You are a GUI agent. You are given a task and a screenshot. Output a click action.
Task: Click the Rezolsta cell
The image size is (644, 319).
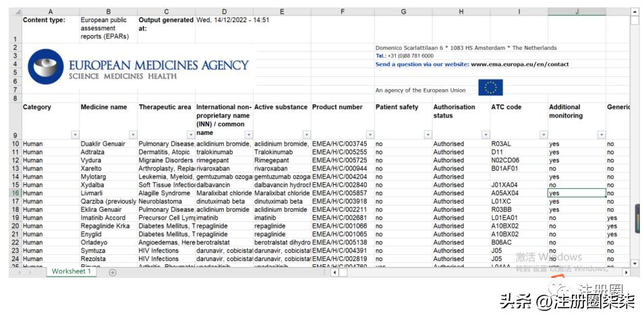point(108,259)
